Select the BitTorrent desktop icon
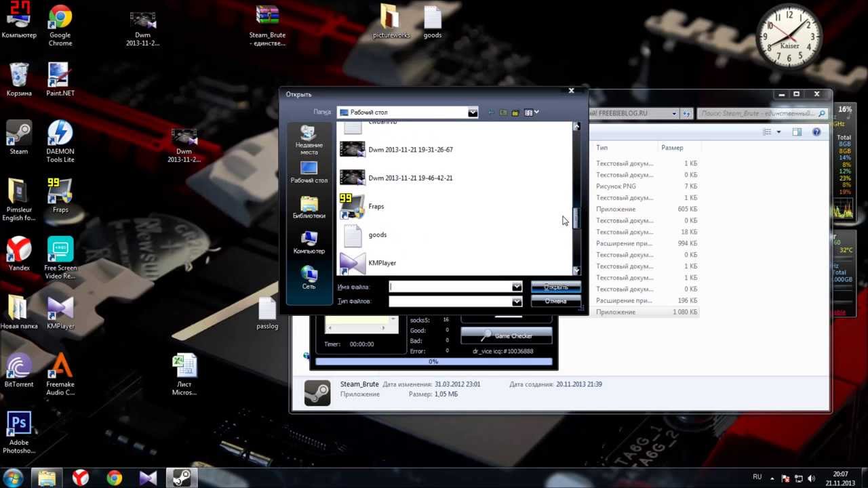 (x=19, y=370)
